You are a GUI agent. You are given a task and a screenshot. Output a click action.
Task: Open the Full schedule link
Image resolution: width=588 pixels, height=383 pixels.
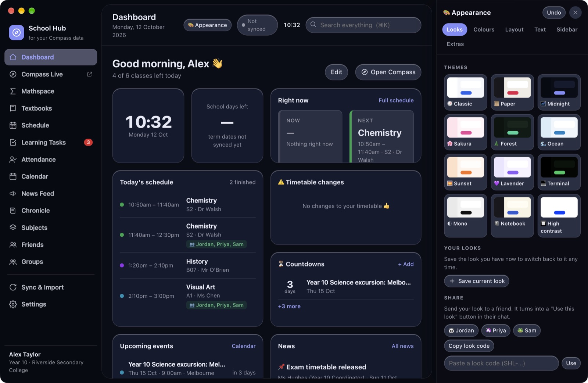pos(396,100)
